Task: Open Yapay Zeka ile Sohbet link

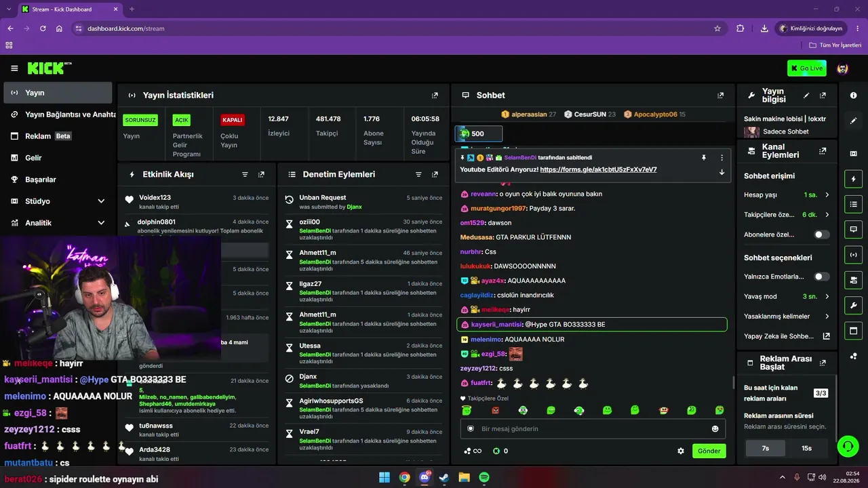Action: pyautogui.click(x=787, y=336)
